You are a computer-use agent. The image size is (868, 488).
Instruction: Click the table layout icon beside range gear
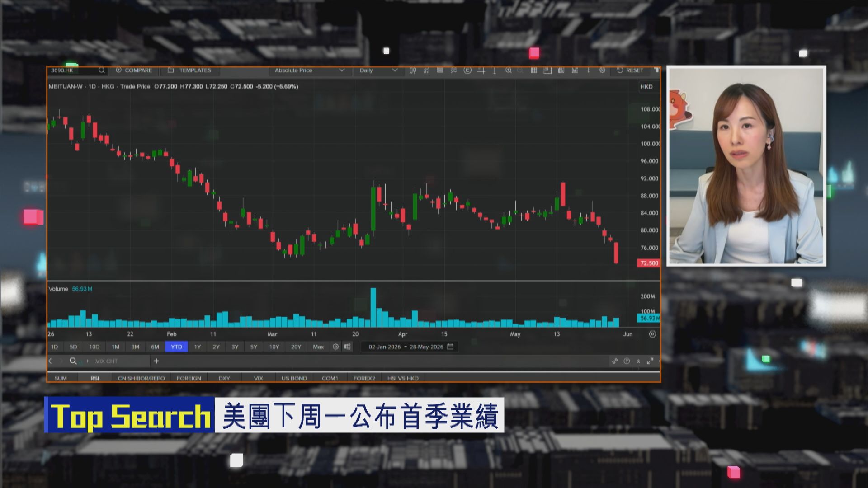pyautogui.click(x=347, y=347)
